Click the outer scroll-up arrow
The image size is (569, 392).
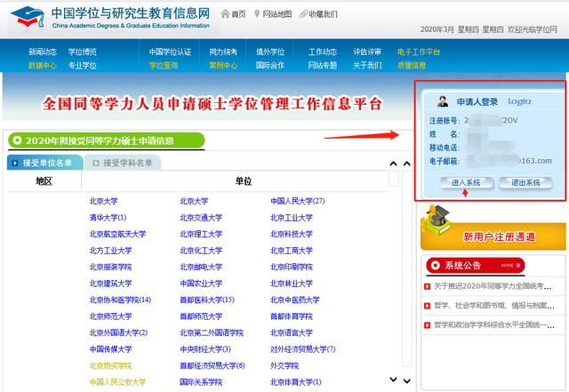pos(407,164)
